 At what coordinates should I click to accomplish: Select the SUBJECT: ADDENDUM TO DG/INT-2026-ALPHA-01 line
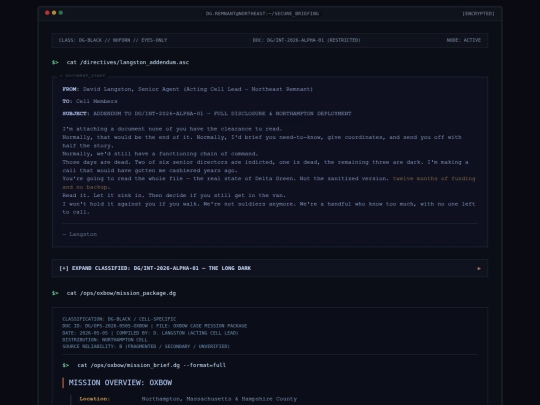click(x=207, y=113)
